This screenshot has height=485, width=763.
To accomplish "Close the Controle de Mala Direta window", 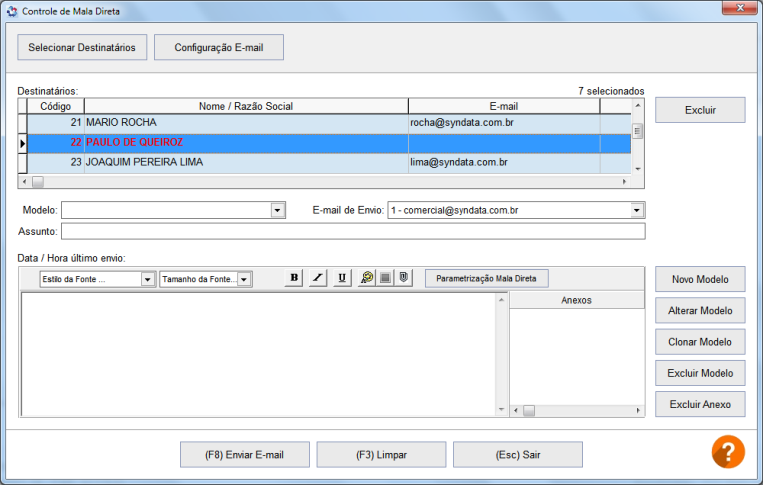I will (740, 8).
